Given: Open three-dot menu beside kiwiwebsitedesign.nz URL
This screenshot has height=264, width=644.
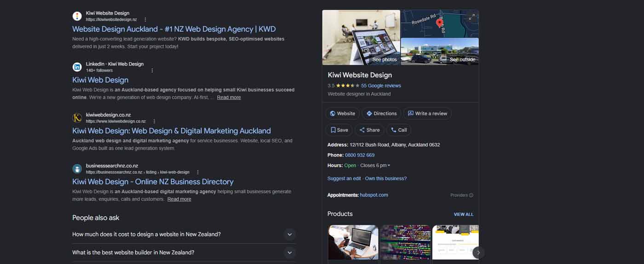Looking at the screenshot, I should click(145, 20).
